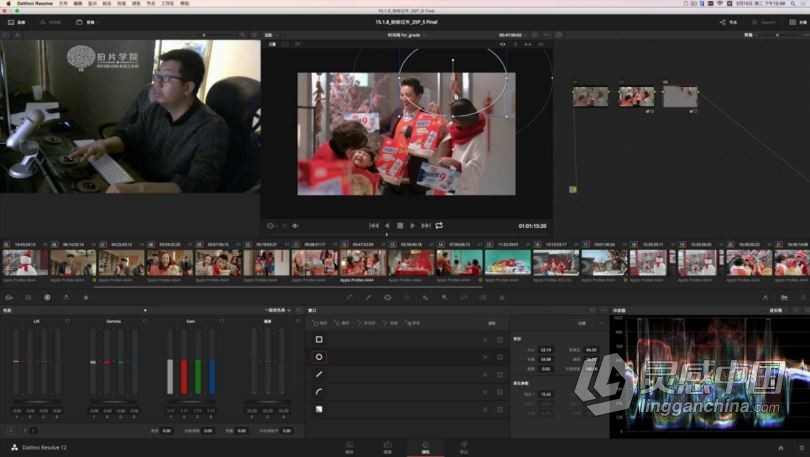Screen dimensions: 810x457
Task: Open the Blur palette
Action: tap(425, 297)
